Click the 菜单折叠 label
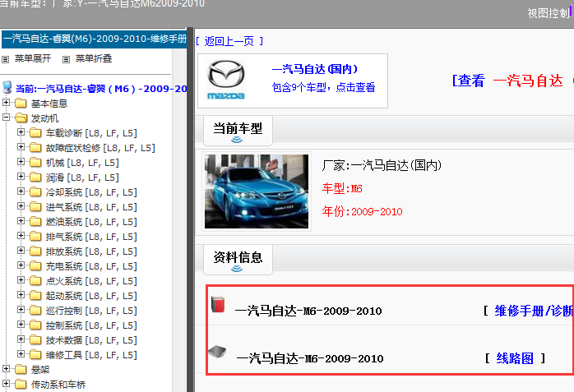This screenshot has width=574, height=392. (94, 58)
